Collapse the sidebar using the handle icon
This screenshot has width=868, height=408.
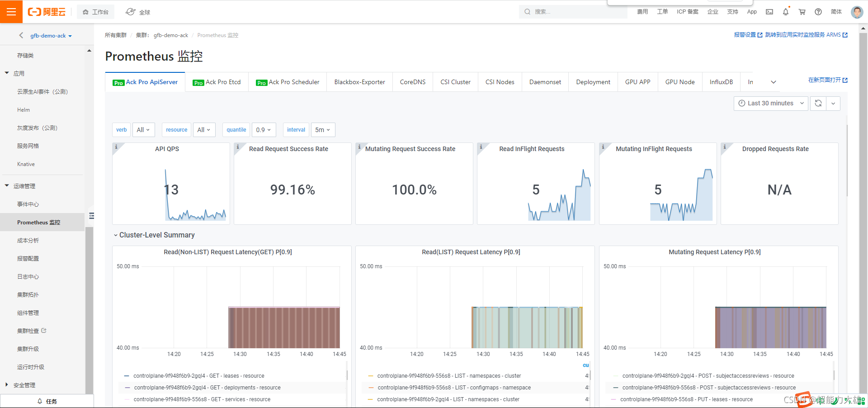tap(91, 216)
